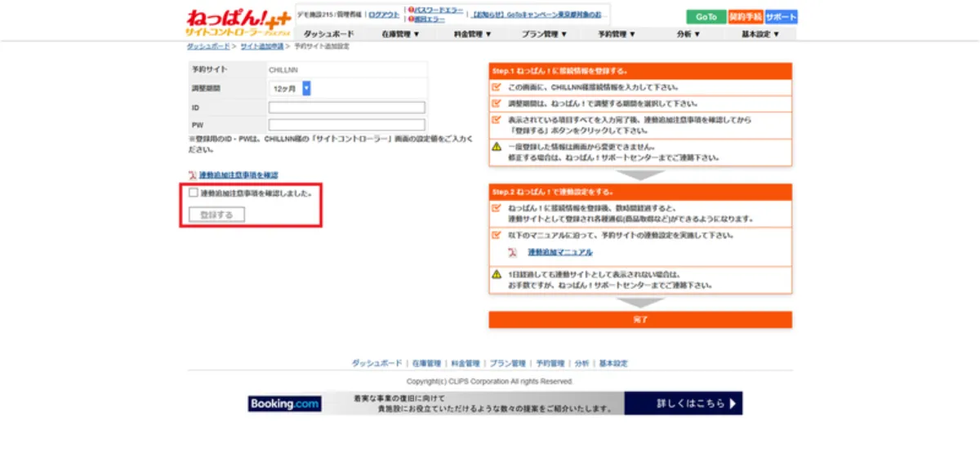The image size is (980, 461).
Task: Click the green GoTo button
Action: [x=706, y=17]
